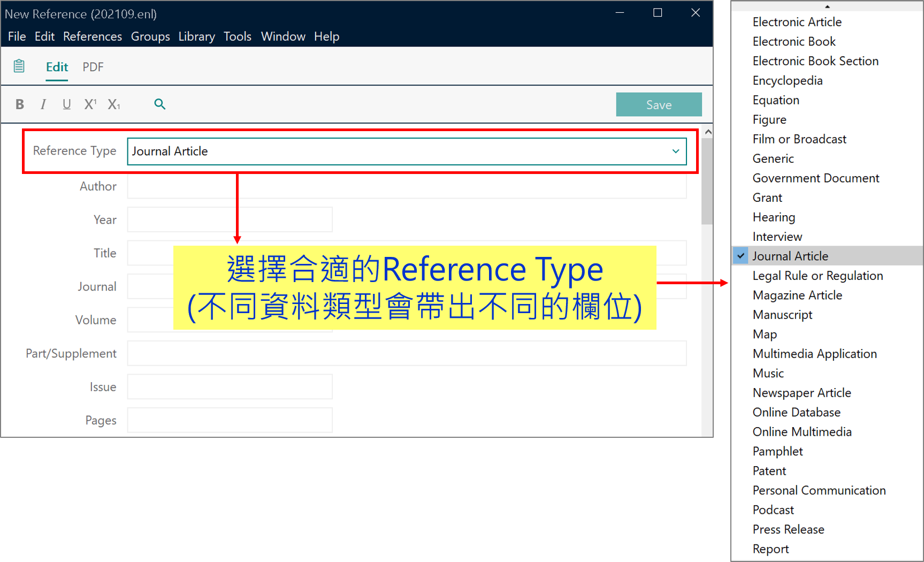Choose Music from the list

pyautogui.click(x=768, y=373)
